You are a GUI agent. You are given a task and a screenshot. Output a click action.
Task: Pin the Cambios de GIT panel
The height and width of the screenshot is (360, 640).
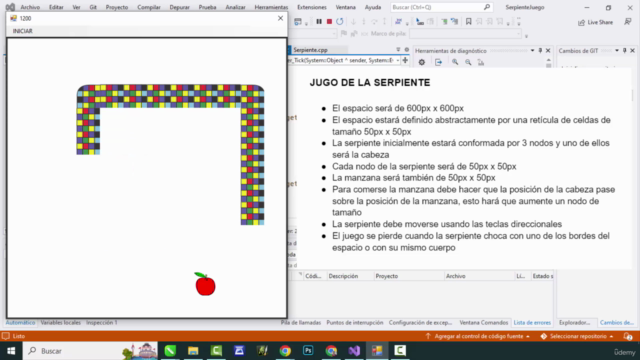tap(624, 51)
